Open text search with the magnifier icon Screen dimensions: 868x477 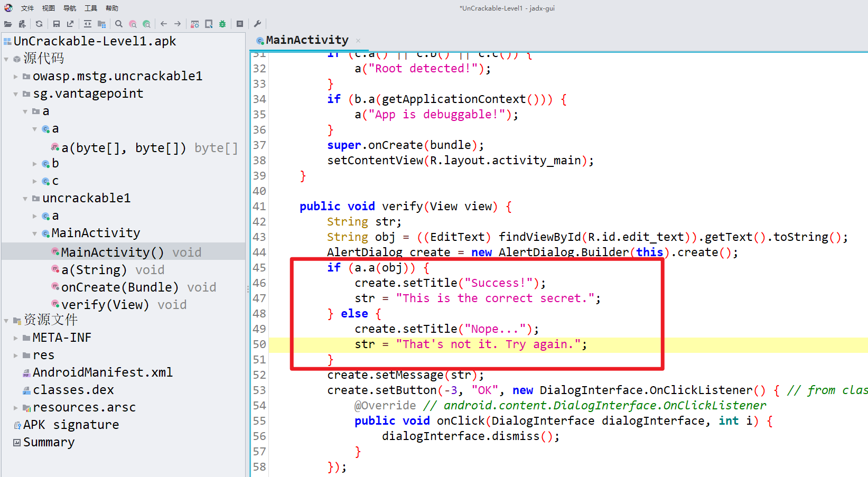119,24
